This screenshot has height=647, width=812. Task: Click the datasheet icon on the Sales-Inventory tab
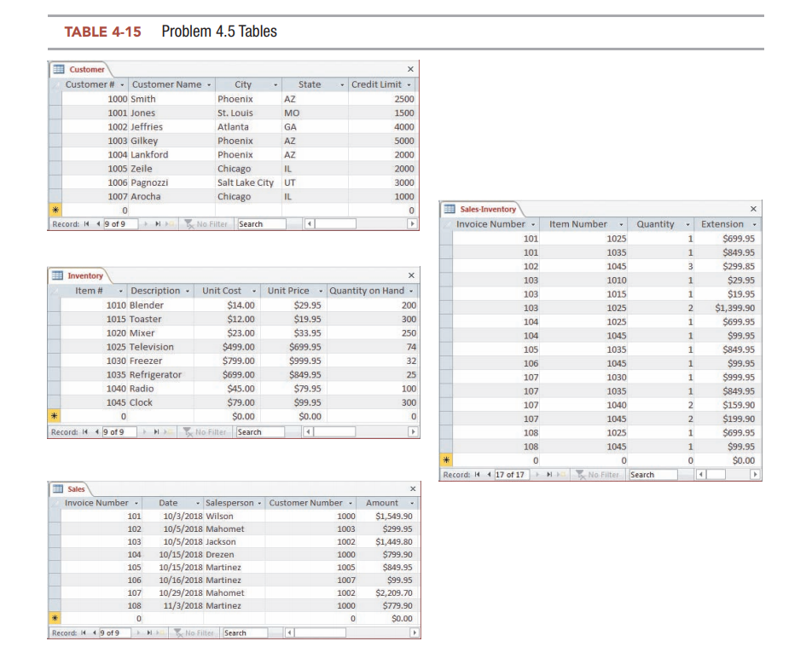pos(450,208)
